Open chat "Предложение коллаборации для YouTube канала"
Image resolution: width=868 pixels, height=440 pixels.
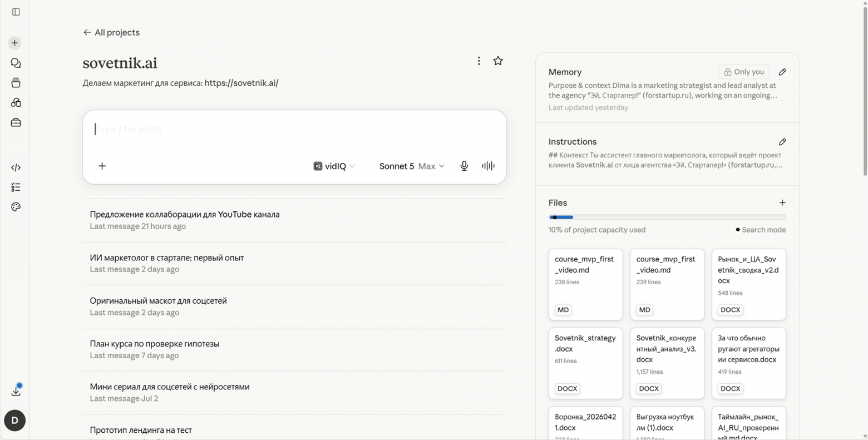click(x=294, y=220)
